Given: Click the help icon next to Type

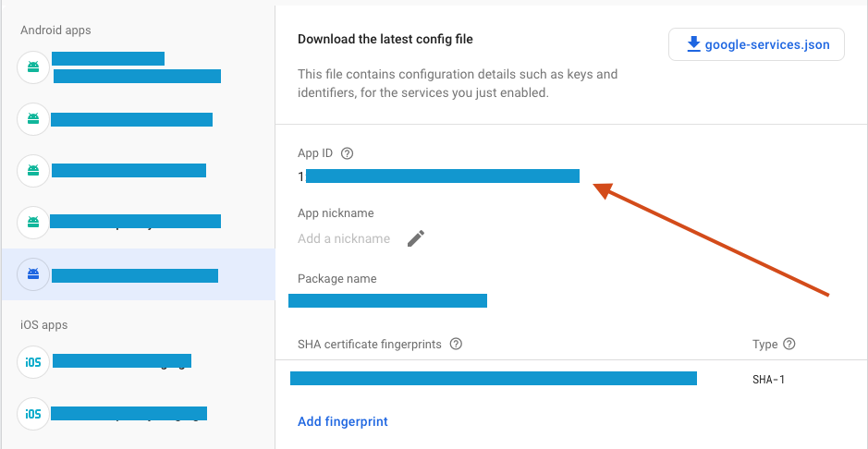Looking at the screenshot, I should 789,345.
